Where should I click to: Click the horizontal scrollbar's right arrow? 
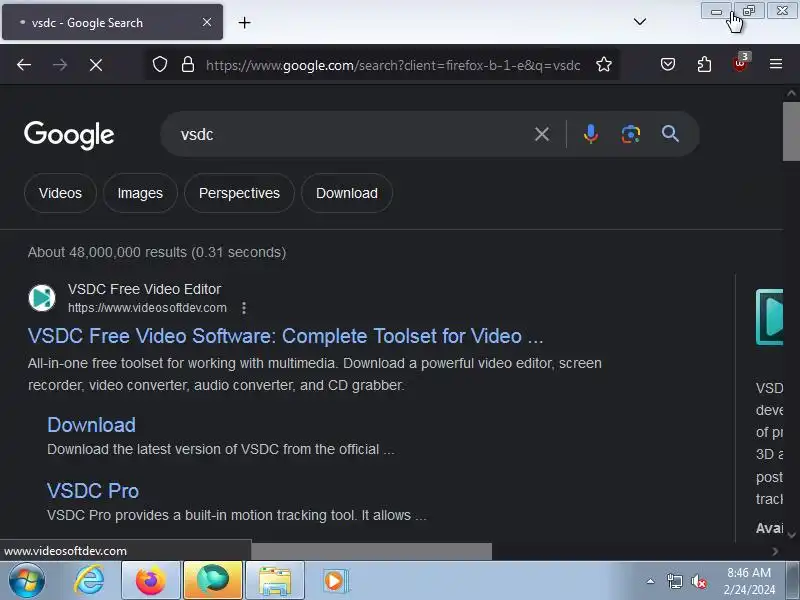point(775,551)
